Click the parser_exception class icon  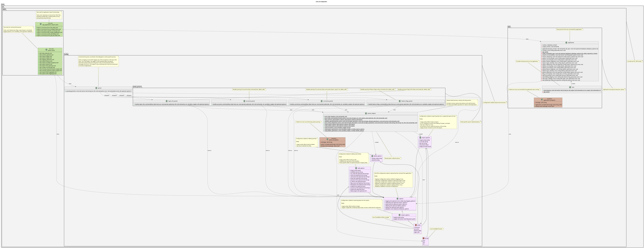[327, 139]
